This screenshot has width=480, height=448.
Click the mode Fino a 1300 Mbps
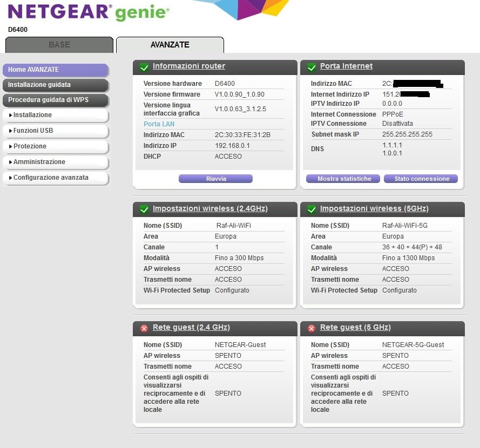[x=408, y=258]
